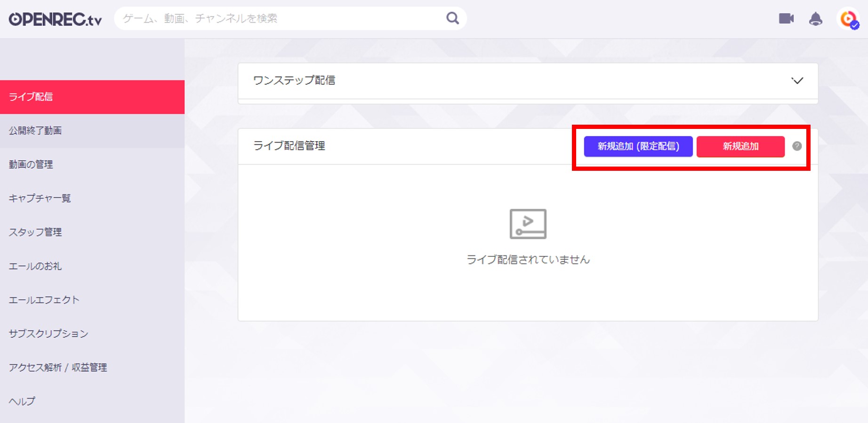This screenshot has height=423, width=868.
Task: Click the search magnifier icon
Action: 452,18
